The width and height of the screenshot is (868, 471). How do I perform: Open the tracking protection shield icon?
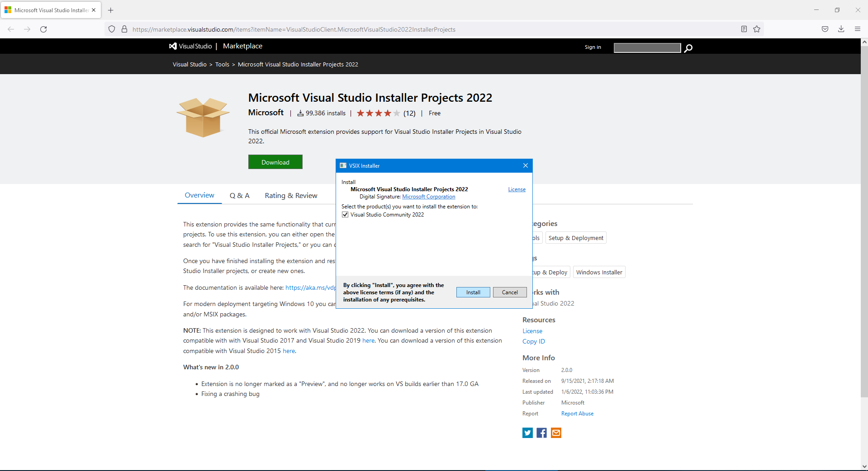(112, 29)
